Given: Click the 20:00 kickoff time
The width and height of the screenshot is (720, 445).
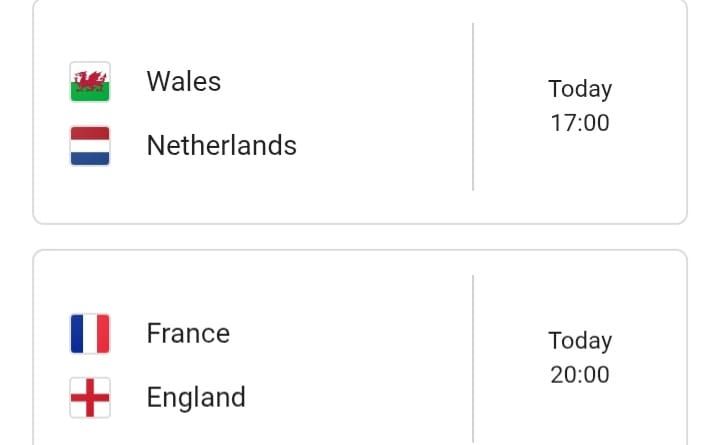Looking at the screenshot, I should 580,375.
